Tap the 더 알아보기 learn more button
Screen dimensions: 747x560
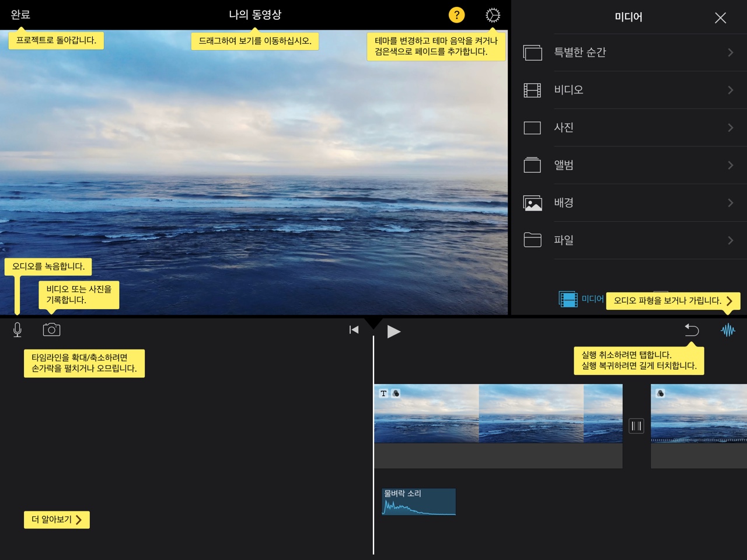tap(57, 520)
